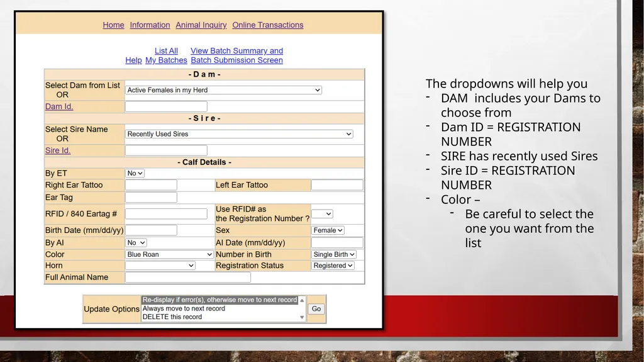Open Number in Birth dropdown
Screen dimensions: 644x362
pyautogui.click(x=333, y=254)
